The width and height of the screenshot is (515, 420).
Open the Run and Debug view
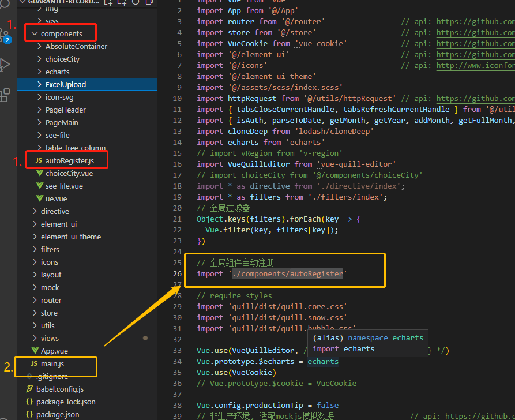point(5,65)
